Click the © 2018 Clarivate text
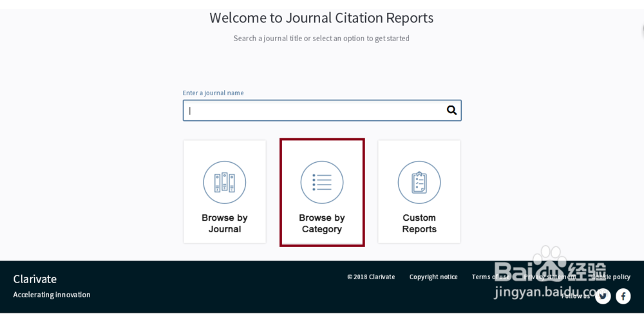Viewport: 644px width, 314px height. pyautogui.click(x=371, y=277)
